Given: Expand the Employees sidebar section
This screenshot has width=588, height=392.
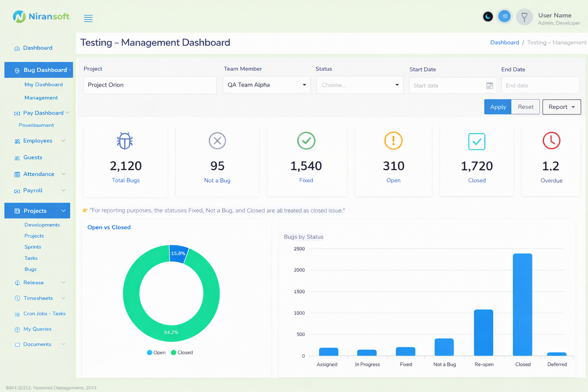Looking at the screenshot, I should click(38, 140).
